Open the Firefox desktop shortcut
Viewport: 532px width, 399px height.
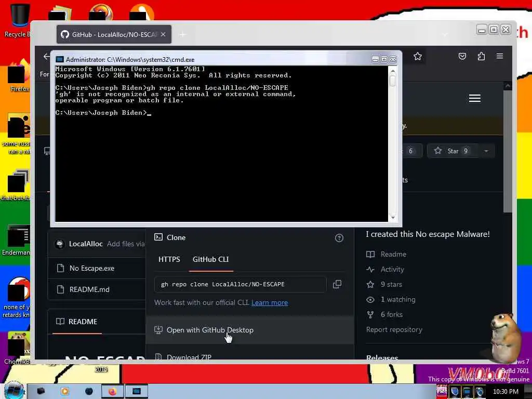click(x=19, y=75)
